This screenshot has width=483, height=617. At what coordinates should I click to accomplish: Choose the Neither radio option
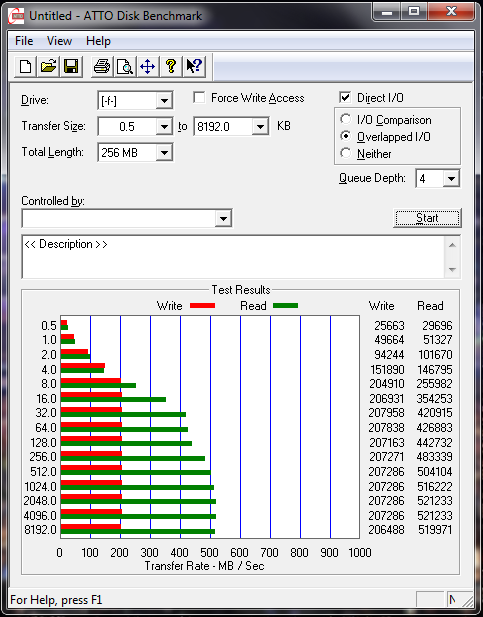click(x=346, y=153)
